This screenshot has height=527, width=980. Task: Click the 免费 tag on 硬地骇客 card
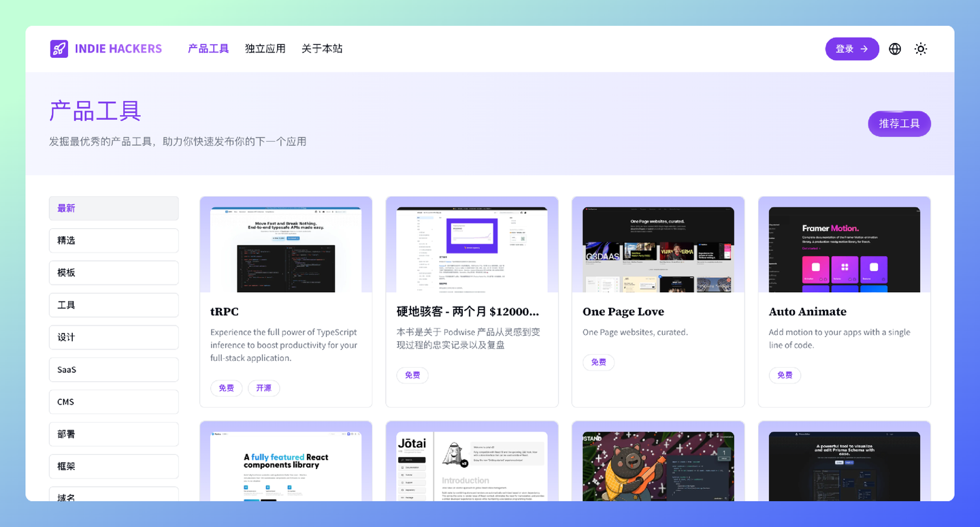click(412, 375)
